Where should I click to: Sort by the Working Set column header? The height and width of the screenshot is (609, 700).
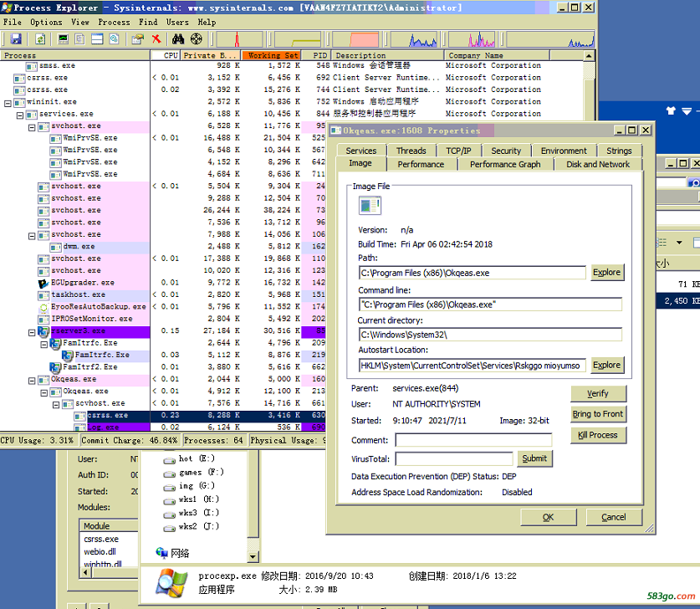coord(272,55)
